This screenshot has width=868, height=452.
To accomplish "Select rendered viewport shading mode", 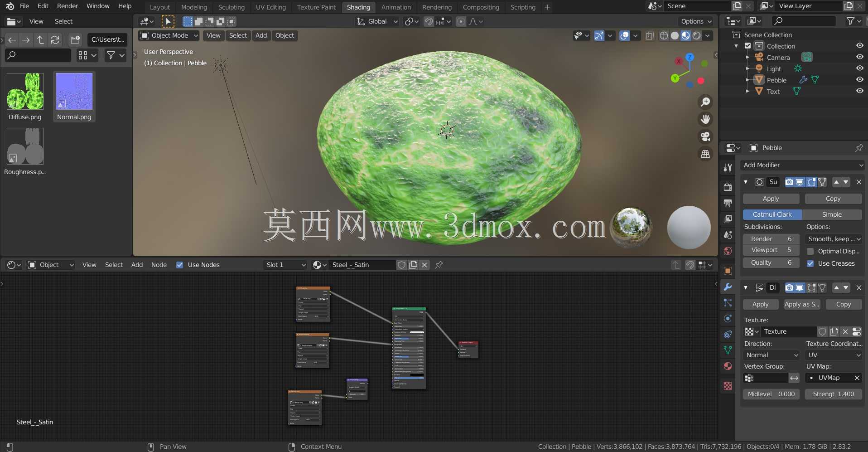I will click(x=697, y=35).
